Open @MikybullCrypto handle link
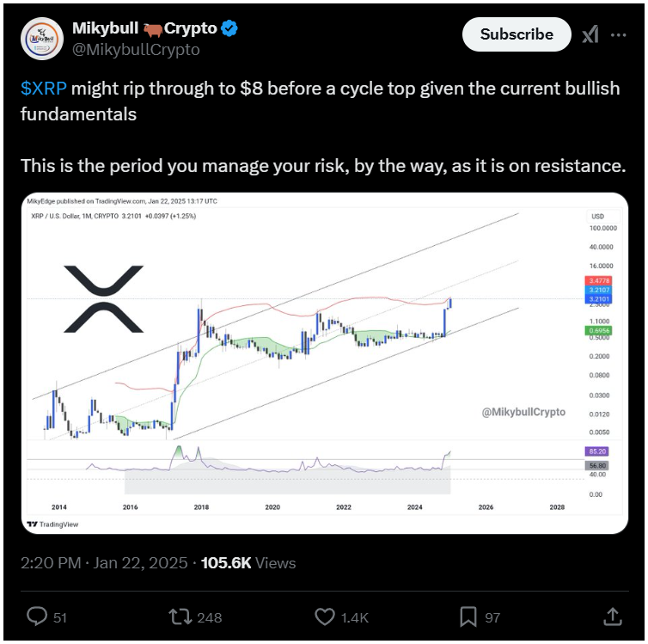 click(136, 50)
